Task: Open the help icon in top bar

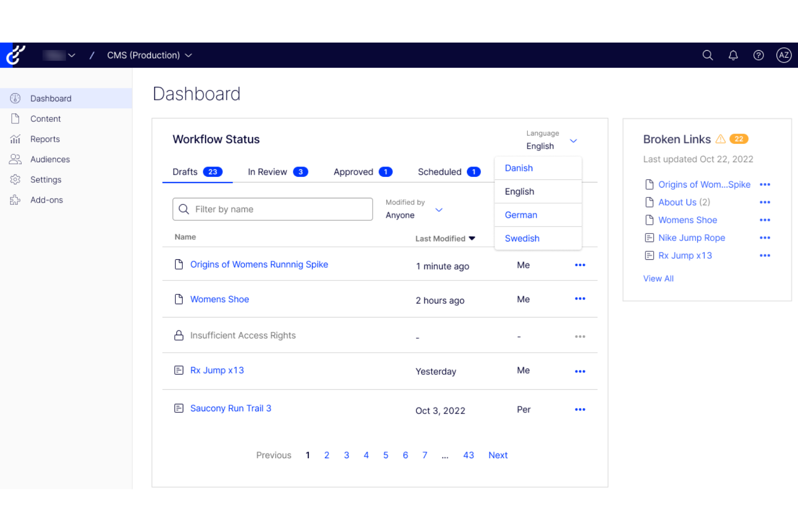Action: click(758, 55)
